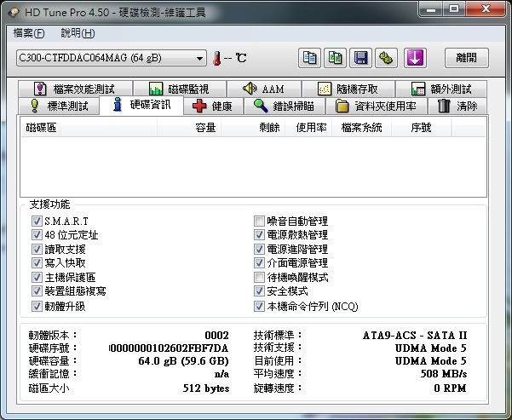Click the trash can icon of 清除
The image size is (512, 420).
[x=444, y=106]
